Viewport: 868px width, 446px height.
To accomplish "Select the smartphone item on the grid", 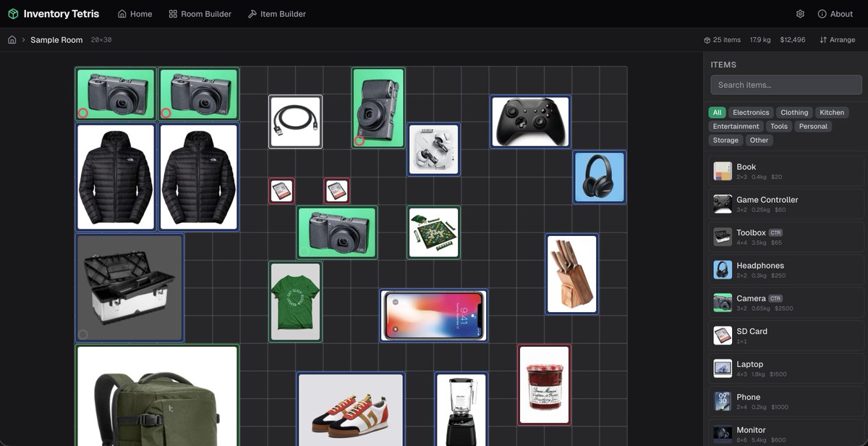I will (x=434, y=315).
